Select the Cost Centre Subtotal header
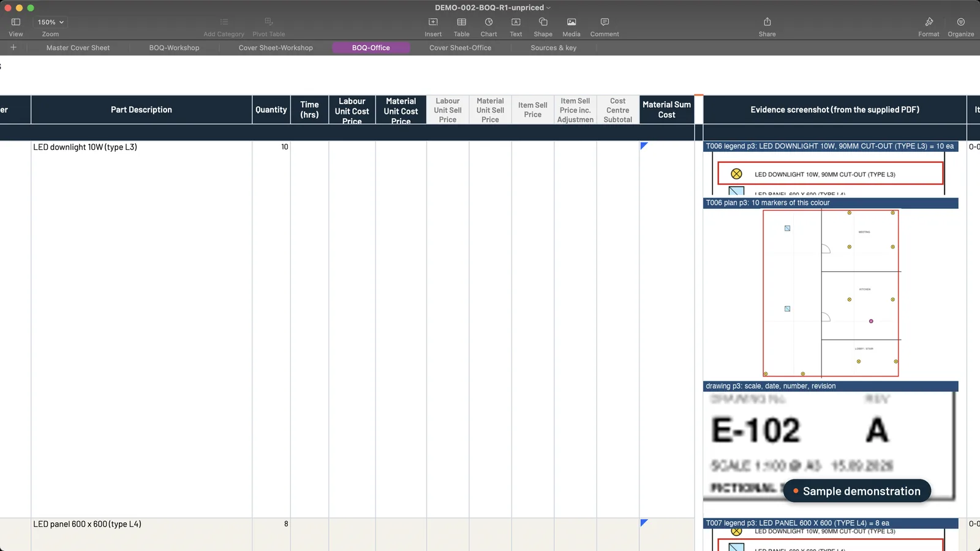 coord(618,110)
